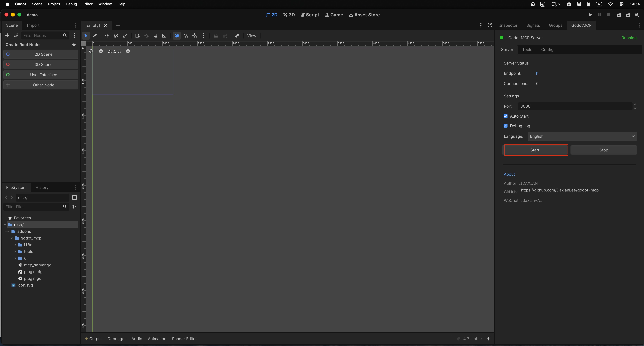Image resolution: width=644 pixels, height=346 pixels.
Task: Create a 3D Scene root node
Action: [41, 65]
